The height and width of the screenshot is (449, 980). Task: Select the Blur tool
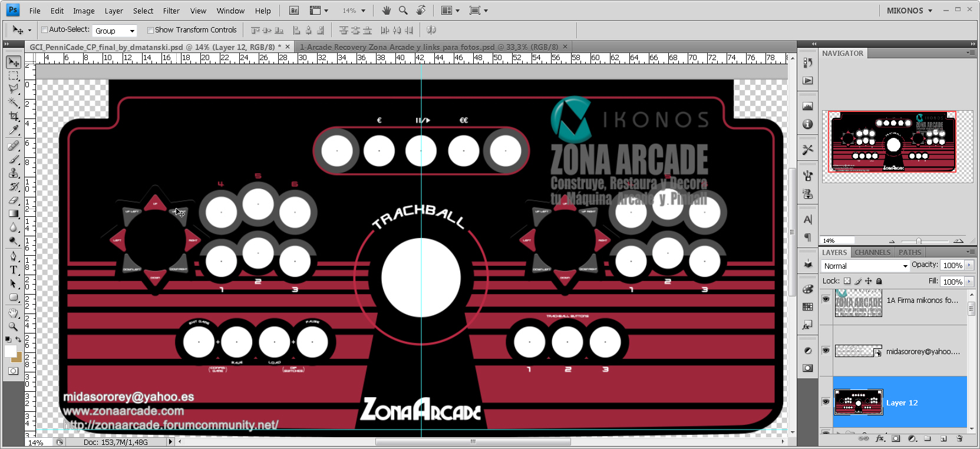[x=14, y=227]
